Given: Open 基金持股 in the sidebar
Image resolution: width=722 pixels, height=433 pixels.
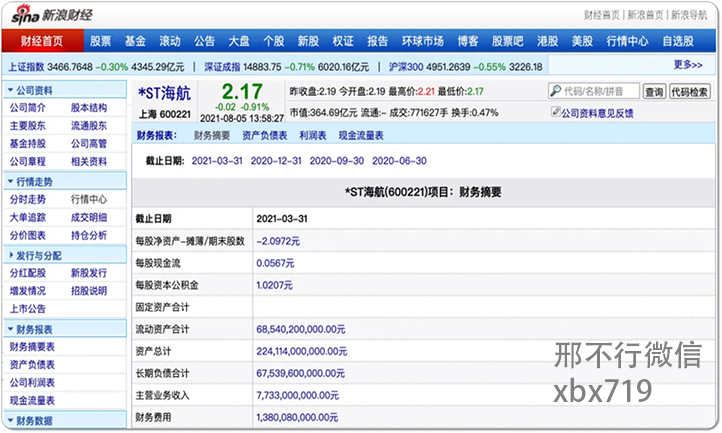Looking at the screenshot, I should point(28,144).
